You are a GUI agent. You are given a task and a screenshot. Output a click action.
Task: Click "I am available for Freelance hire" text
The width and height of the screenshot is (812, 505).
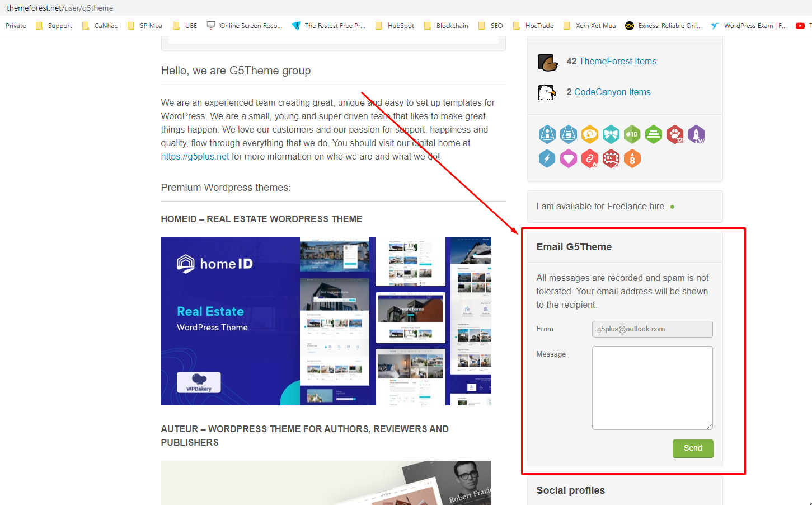(600, 207)
